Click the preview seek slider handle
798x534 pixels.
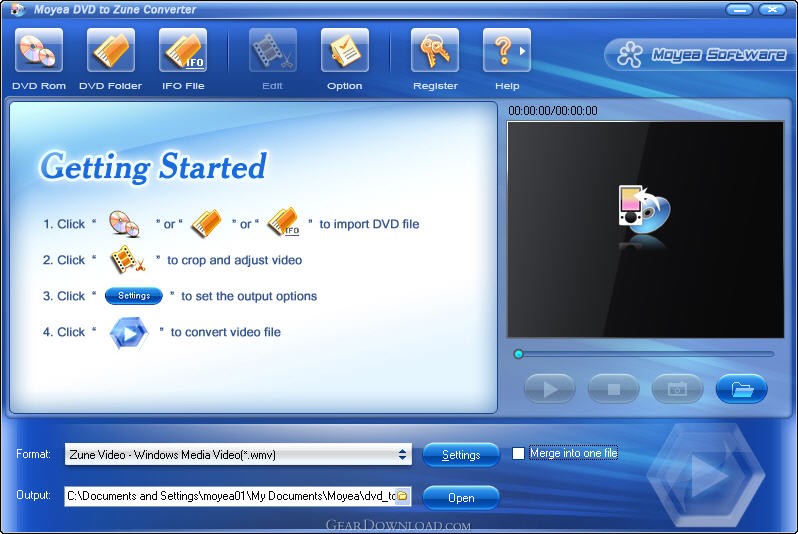tap(519, 354)
